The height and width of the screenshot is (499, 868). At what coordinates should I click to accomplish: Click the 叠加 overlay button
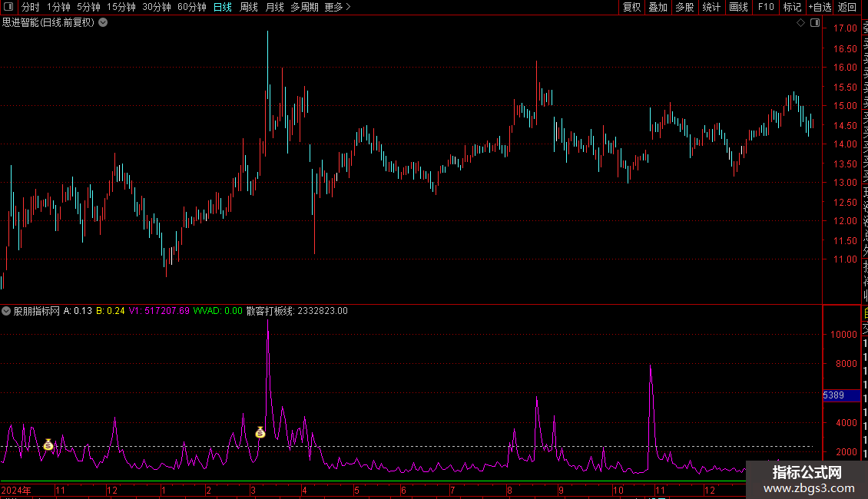(658, 7)
